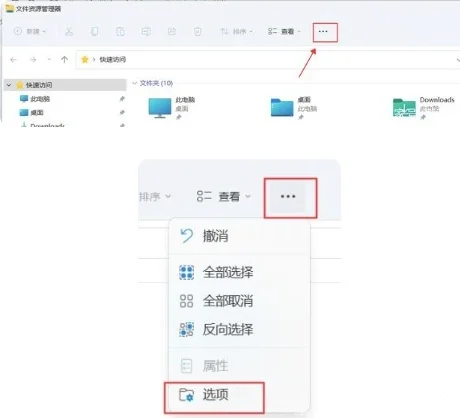Click the Share icon in toolbar
Image resolution: width=460 pixels, height=418 pixels.
pyautogui.click(x=172, y=32)
